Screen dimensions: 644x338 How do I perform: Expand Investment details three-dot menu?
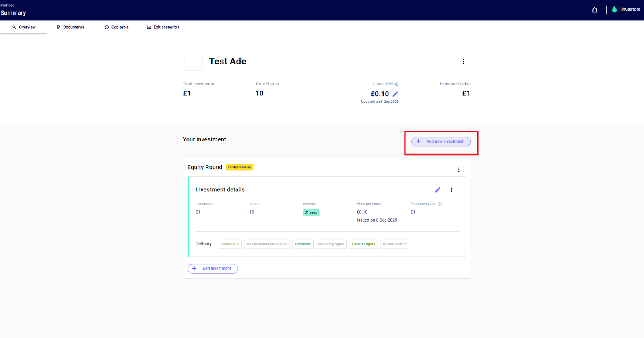coord(451,190)
